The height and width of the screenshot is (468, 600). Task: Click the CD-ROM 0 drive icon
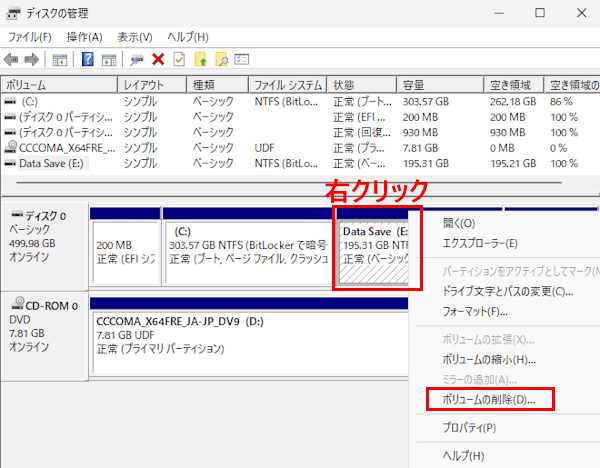18,303
